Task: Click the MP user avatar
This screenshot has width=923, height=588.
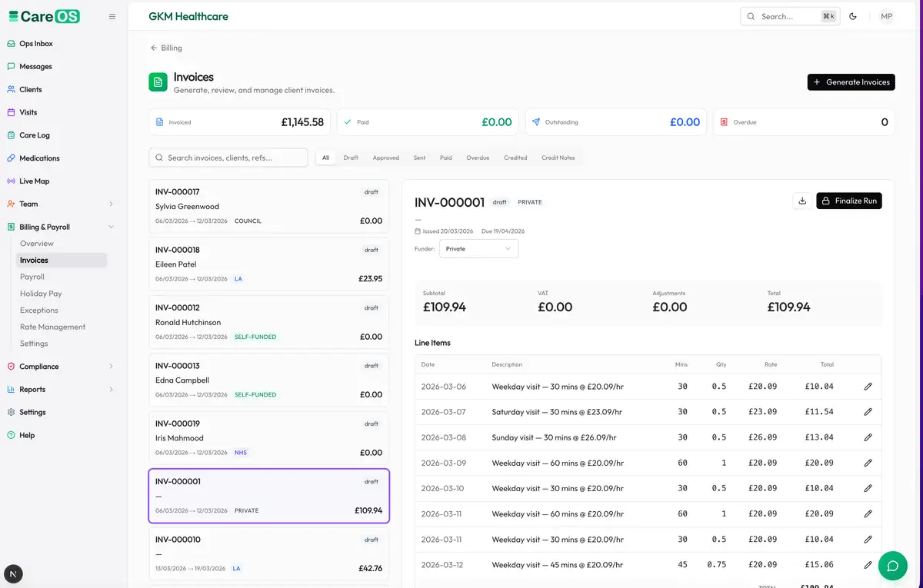Action: tap(886, 16)
